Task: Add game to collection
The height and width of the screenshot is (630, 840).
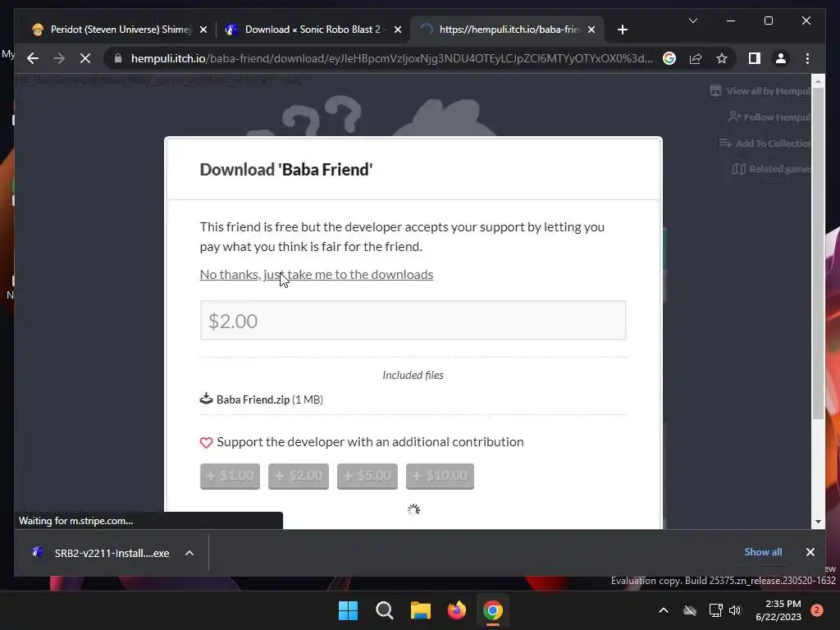Action: point(765,143)
